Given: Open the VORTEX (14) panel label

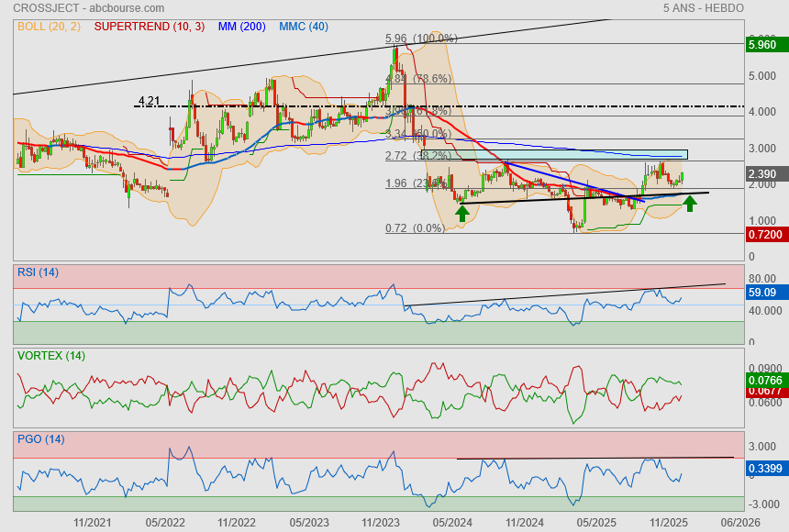Looking at the screenshot, I should pyautogui.click(x=50, y=355).
